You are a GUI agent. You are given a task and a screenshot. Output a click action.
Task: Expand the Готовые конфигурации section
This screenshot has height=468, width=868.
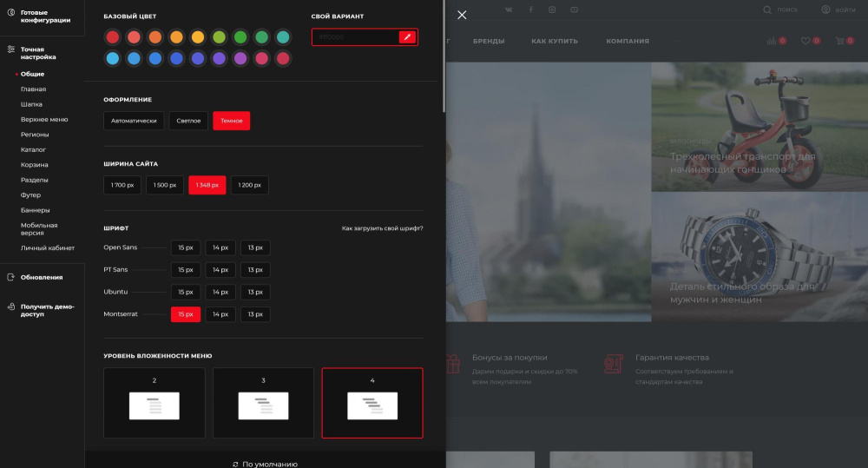[45, 16]
